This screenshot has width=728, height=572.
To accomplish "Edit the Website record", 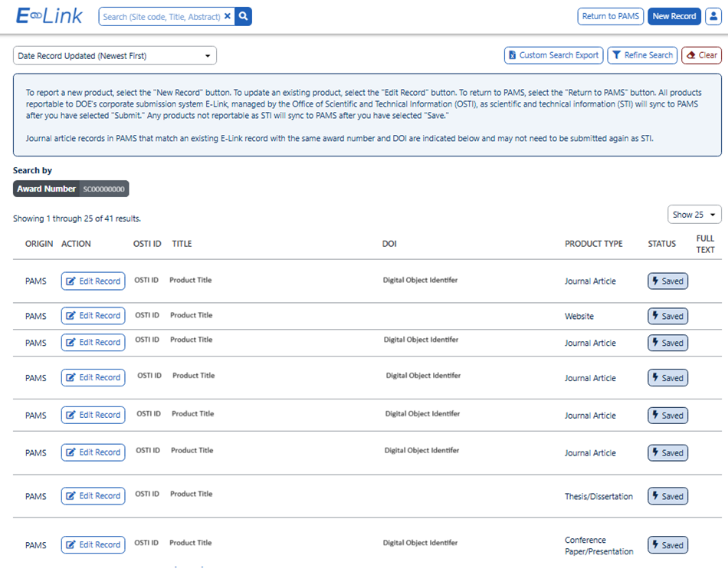I will pyautogui.click(x=93, y=316).
